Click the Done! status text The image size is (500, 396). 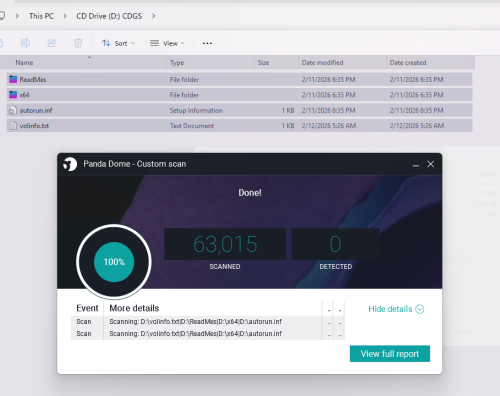click(250, 193)
